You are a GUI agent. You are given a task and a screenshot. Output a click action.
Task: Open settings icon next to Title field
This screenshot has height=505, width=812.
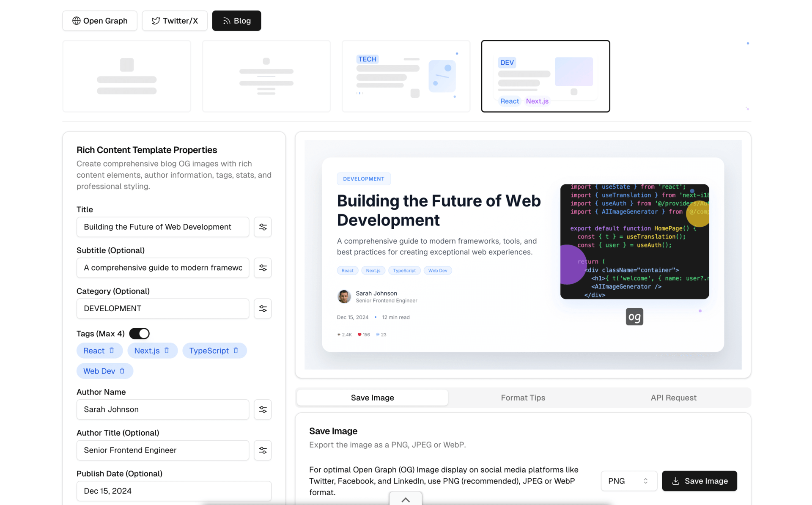point(263,227)
